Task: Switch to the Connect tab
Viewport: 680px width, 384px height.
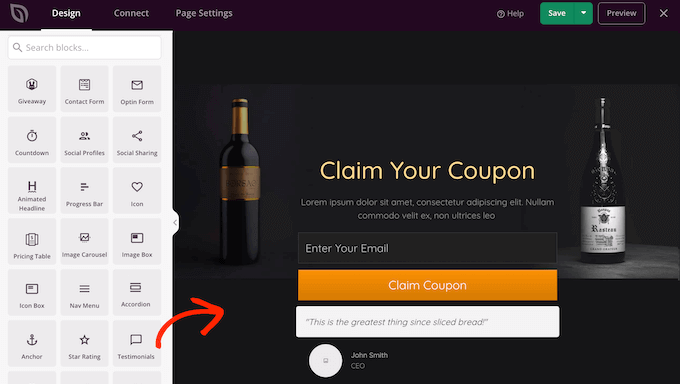Action: (131, 13)
